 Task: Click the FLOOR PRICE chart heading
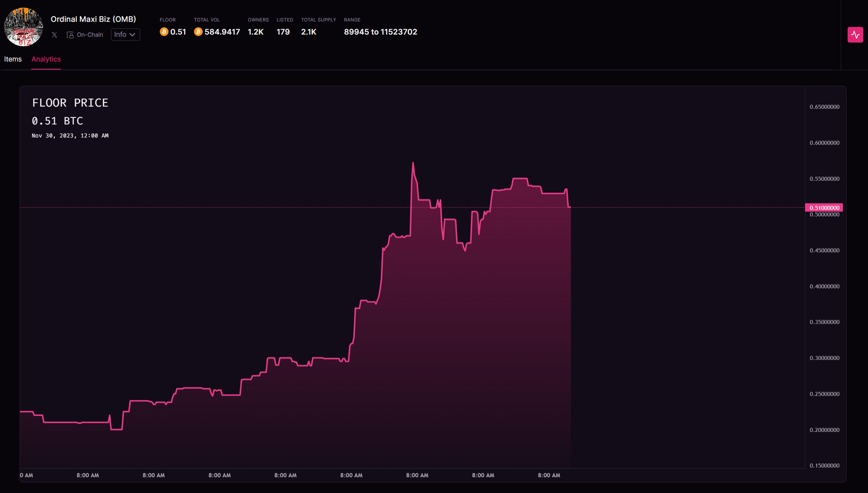[70, 103]
